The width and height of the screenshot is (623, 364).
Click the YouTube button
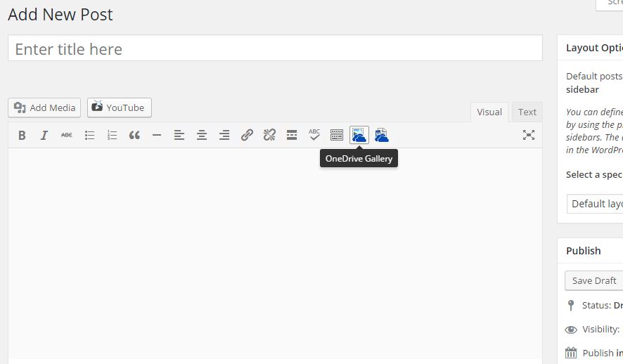pyautogui.click(x=120, y=108)
